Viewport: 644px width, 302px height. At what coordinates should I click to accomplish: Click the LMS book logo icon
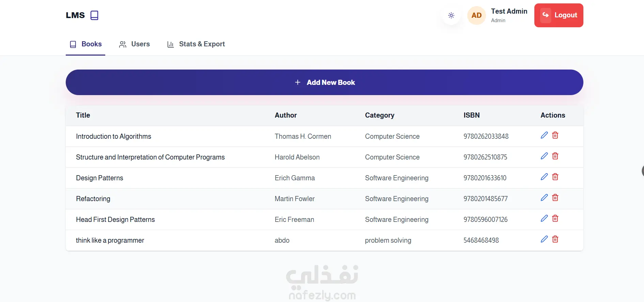[94, 15]
